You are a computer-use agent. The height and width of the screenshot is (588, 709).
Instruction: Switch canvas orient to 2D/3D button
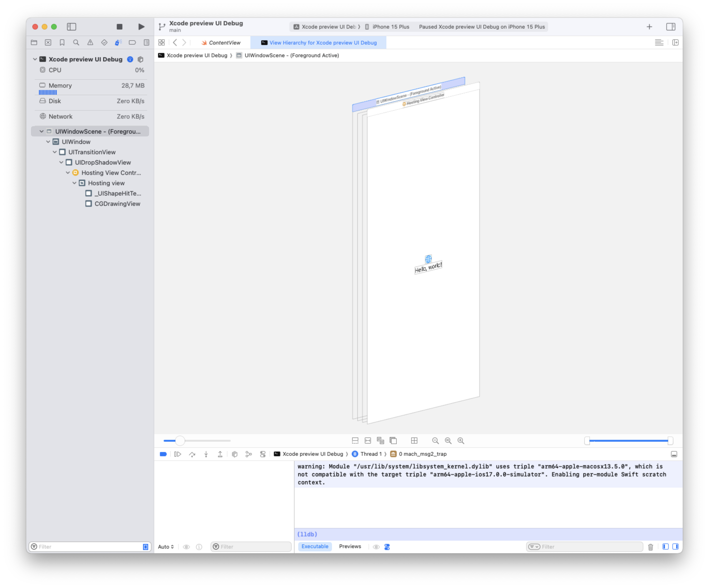(393, 441)
